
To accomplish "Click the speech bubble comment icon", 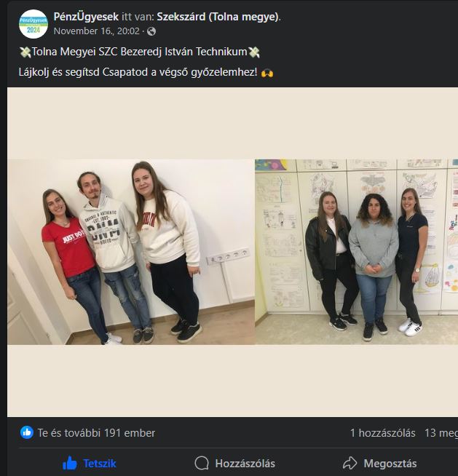I will coord(202,464).
